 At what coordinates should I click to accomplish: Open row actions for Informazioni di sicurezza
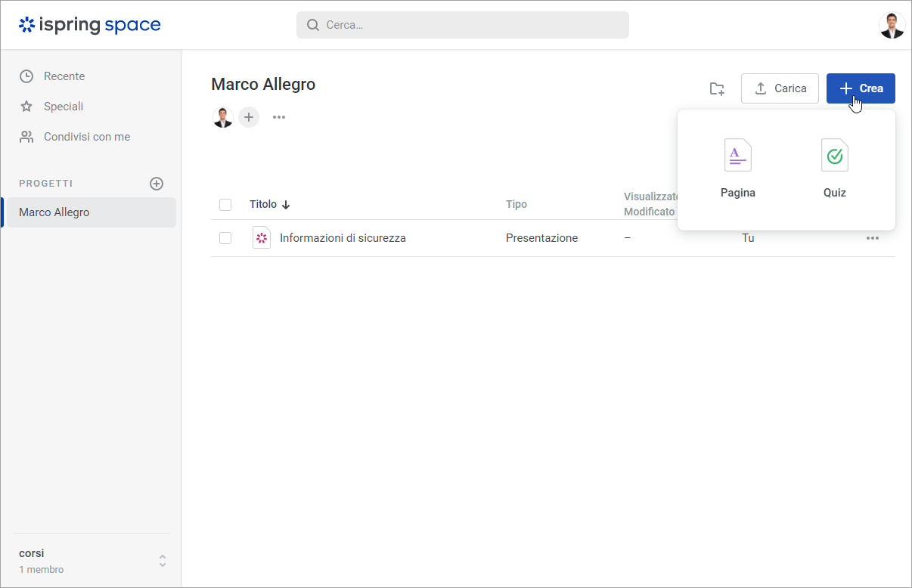(872, 238)
